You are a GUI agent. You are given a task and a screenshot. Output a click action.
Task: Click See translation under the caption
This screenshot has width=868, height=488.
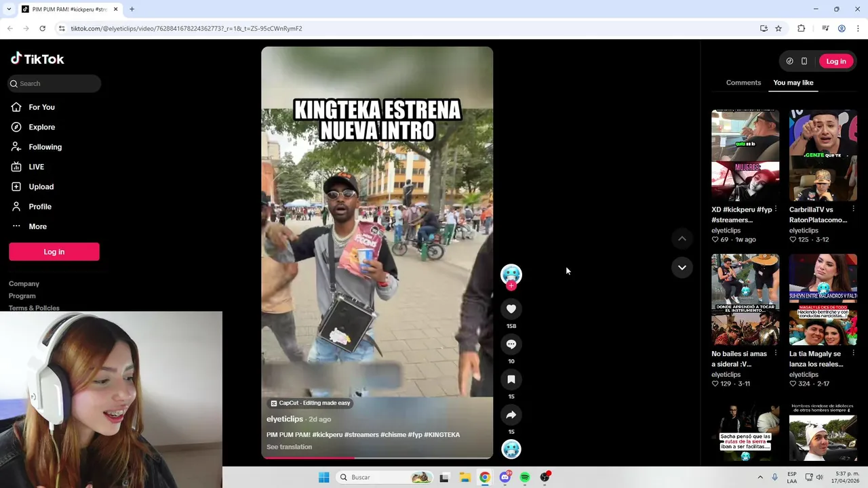pos(289,447)
